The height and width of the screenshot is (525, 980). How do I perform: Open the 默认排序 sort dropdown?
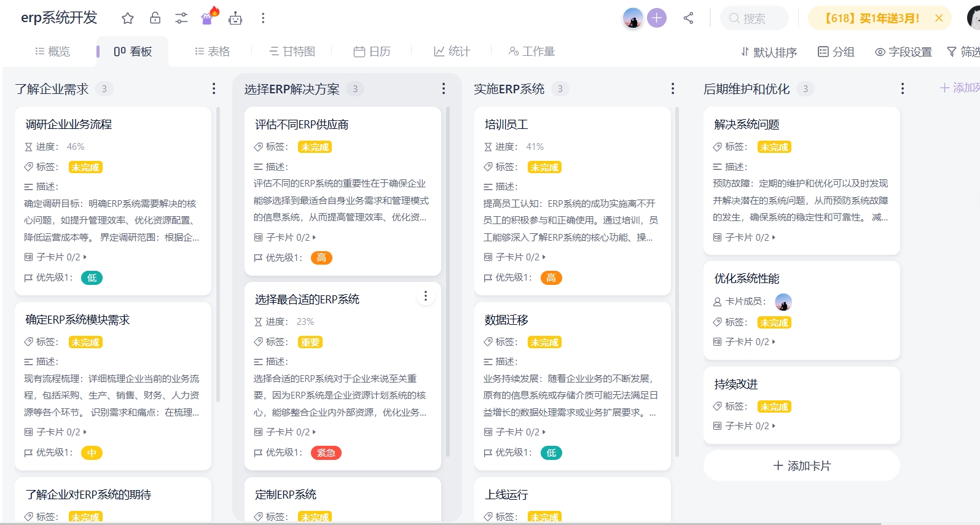(x=769, y=52)
